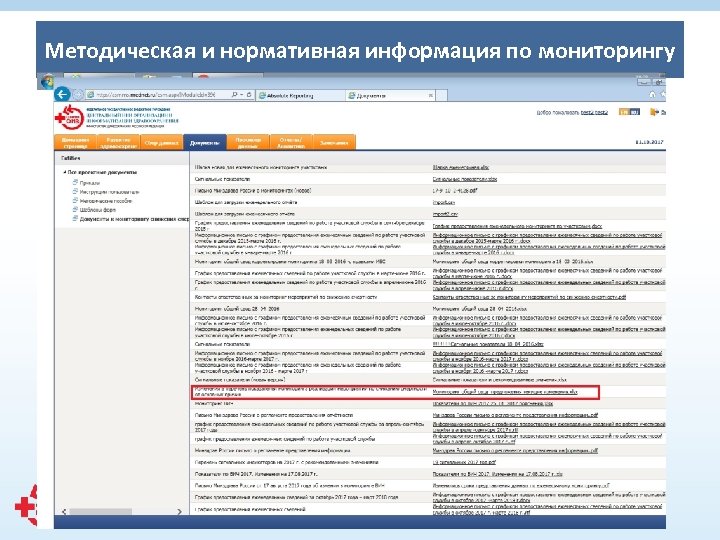Click the test2 test2 user link
The image size is (720, 540).
click(x=594, y=112)
